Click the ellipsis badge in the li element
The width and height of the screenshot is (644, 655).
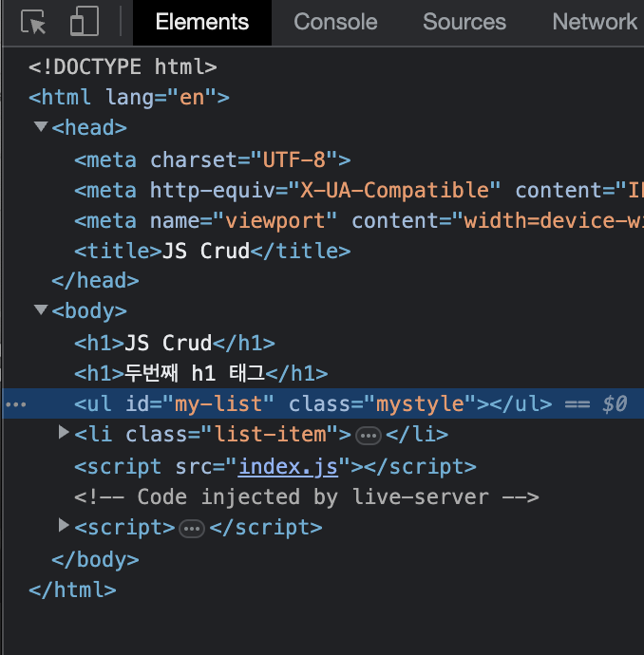pos(369,436)
